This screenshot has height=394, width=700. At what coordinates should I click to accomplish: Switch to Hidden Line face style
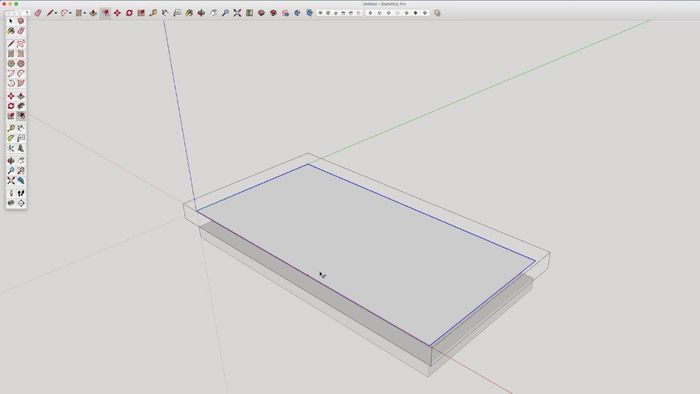[x=397, y=13]
